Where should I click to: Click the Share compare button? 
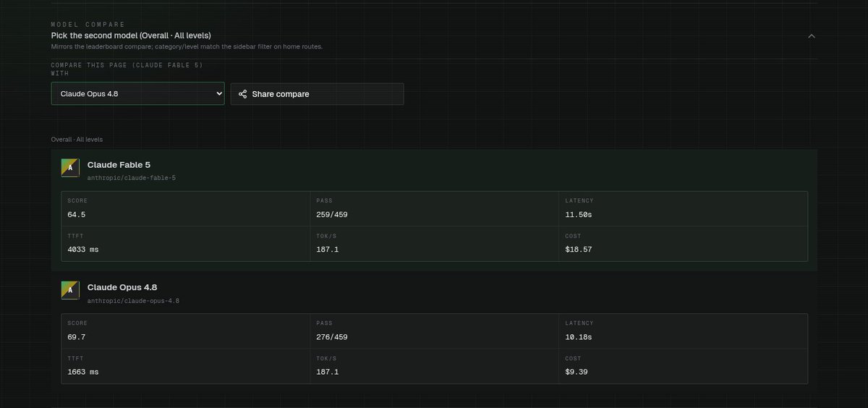317,94
